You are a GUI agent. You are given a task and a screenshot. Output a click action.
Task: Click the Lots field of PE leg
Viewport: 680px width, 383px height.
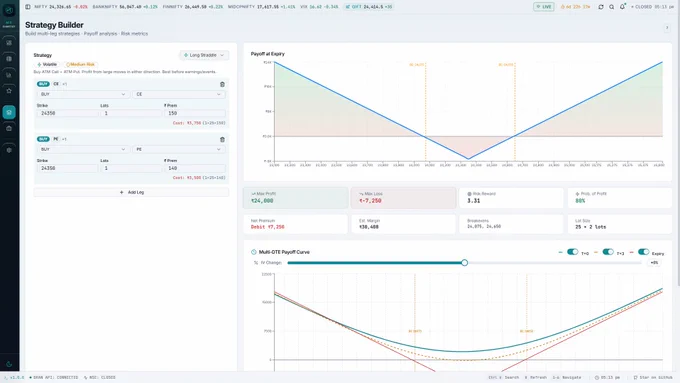pos(131,168)
